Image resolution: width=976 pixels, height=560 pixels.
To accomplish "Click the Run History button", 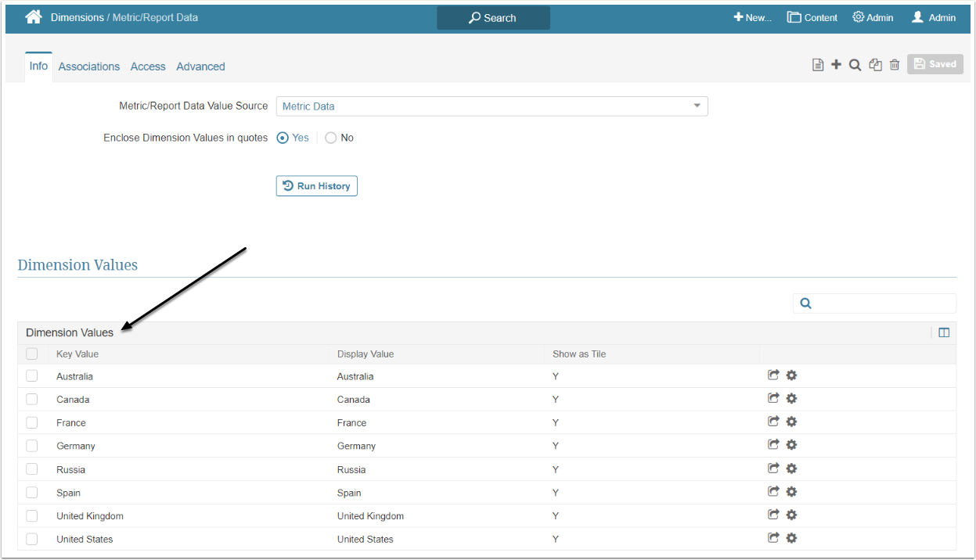I will pyautogui.click(x=317, y=186).
